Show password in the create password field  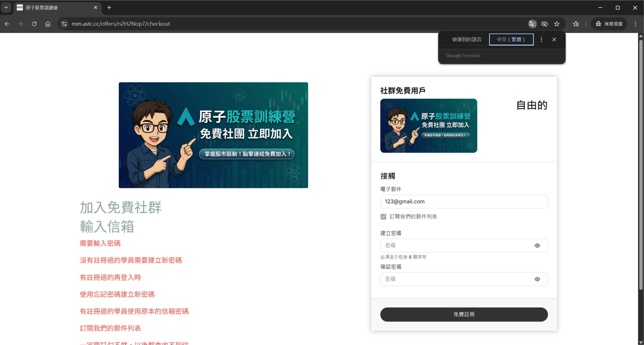pos(537,245)
